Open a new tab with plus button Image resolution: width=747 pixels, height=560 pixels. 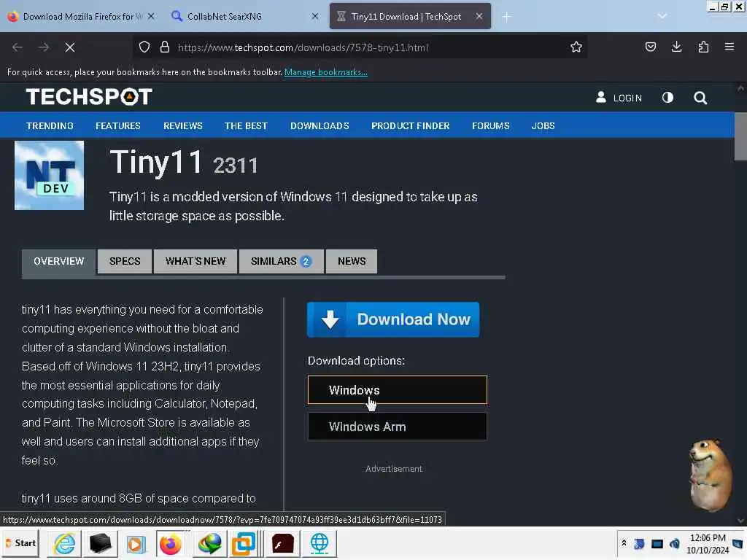pos(506,17)
